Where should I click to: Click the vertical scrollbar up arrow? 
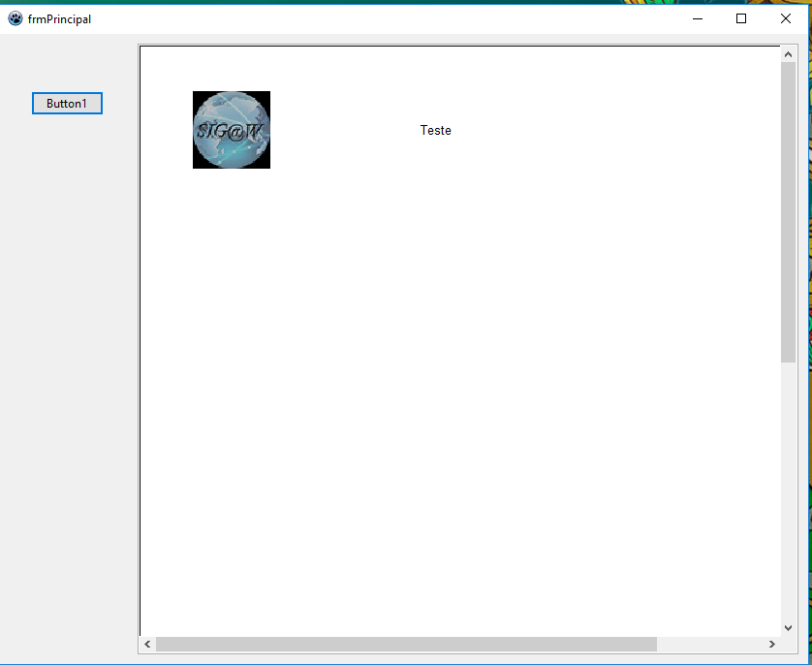click(x=788, y=54)
